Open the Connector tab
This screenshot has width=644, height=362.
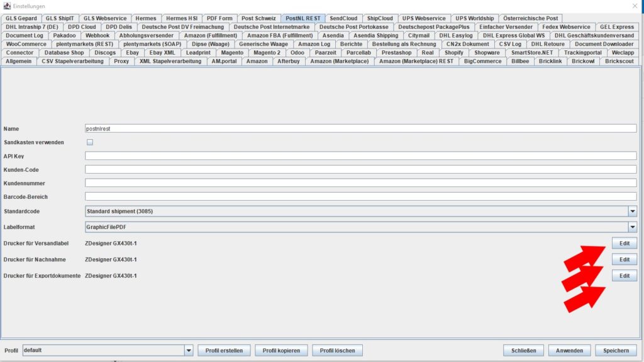[19, 53]
